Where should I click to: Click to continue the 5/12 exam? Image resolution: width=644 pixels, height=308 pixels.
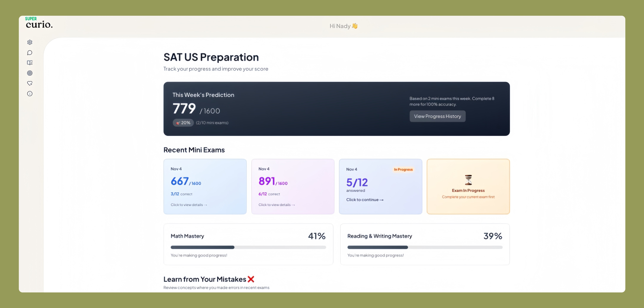coord(365,200)
